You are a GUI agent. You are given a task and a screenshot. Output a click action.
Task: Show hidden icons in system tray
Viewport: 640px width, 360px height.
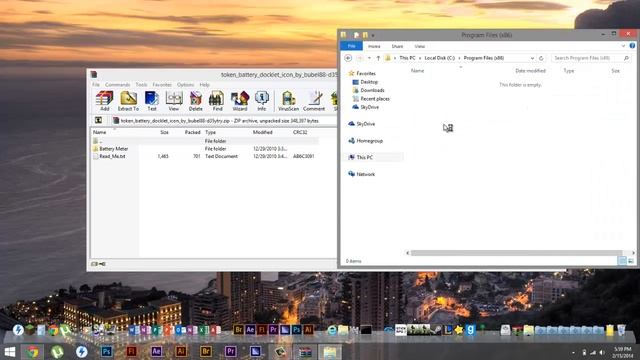[573, 352]
